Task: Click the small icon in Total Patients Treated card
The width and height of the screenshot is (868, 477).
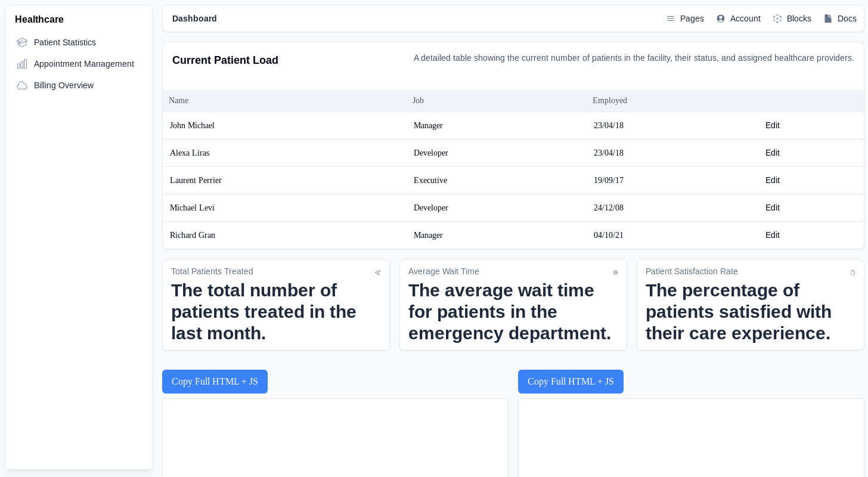Action: pyautogui.click(x=377, y=272)
